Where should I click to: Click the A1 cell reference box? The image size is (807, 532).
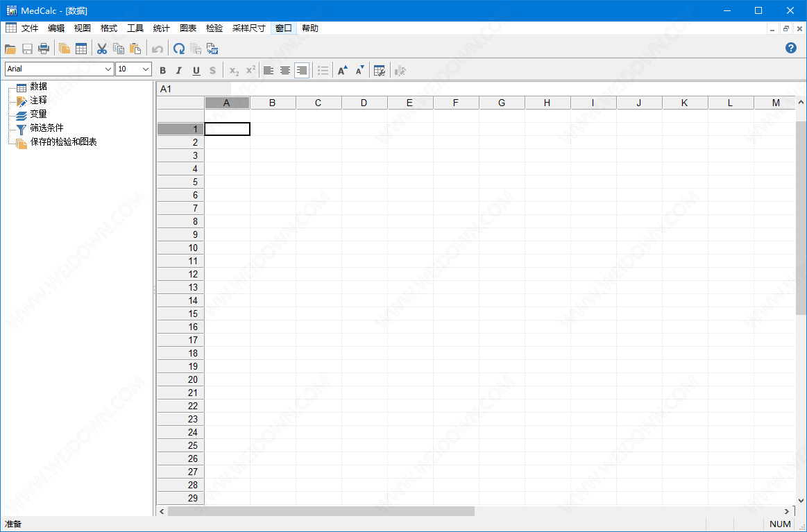point(194,89)
